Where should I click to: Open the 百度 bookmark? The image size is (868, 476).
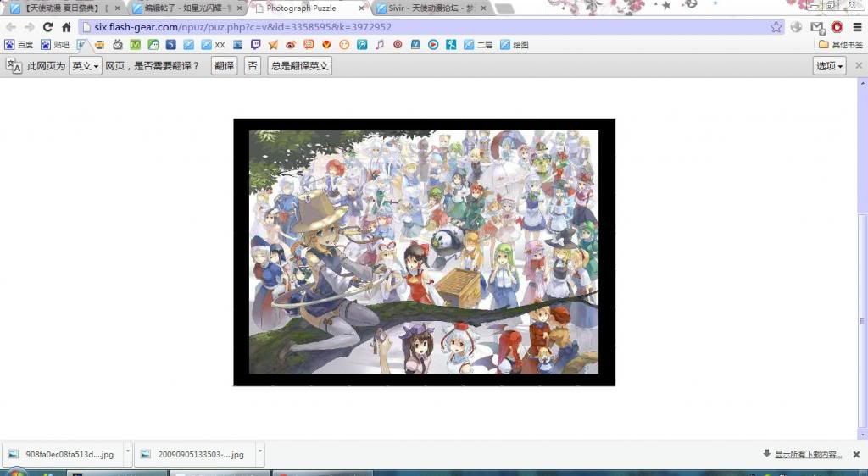coord(19,45)
